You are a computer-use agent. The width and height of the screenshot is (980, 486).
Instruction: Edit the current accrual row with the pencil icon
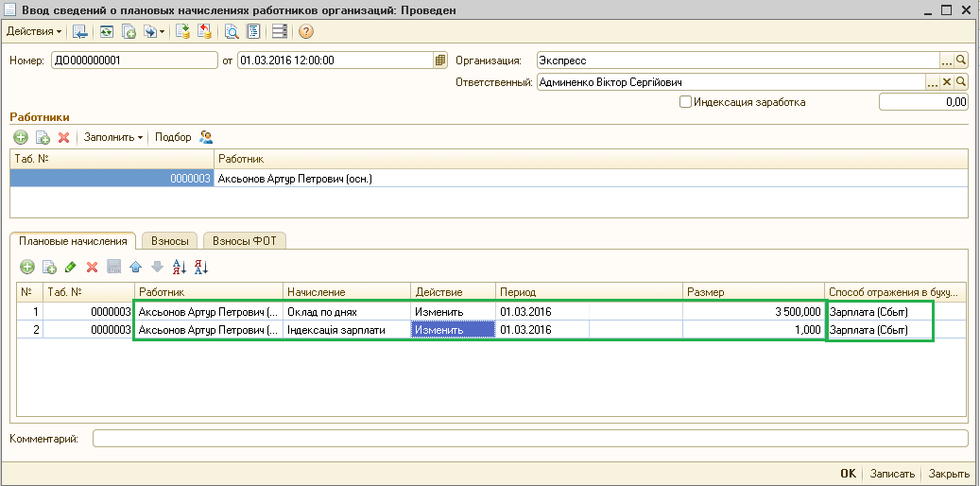[71, 267]
